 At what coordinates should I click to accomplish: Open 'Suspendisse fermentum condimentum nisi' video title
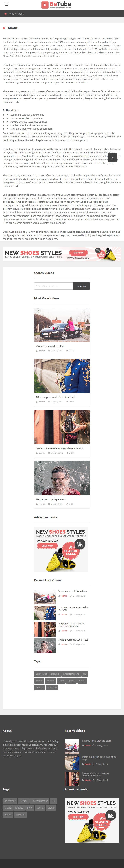pyautogui.click(x=59, y=448)
